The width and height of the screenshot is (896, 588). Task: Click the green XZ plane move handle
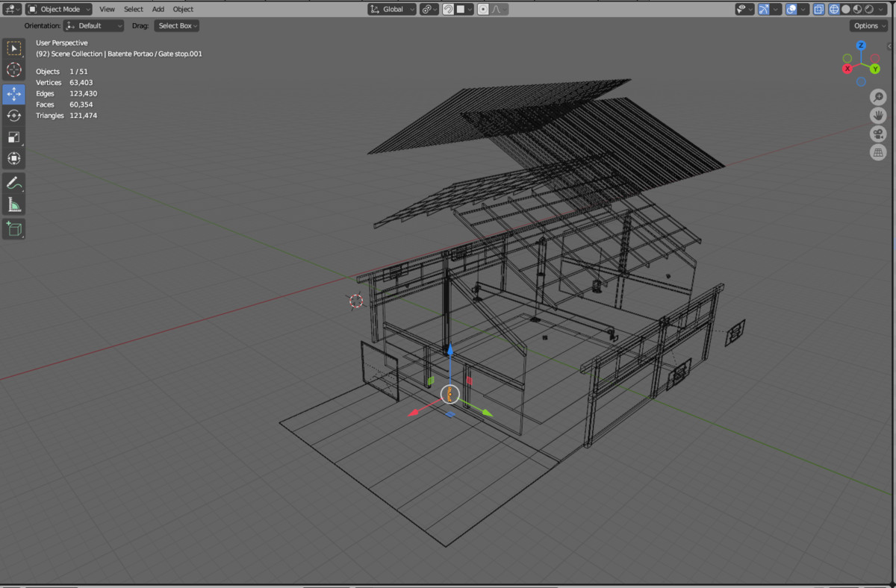pyautogui.click(x=431, y=381)
